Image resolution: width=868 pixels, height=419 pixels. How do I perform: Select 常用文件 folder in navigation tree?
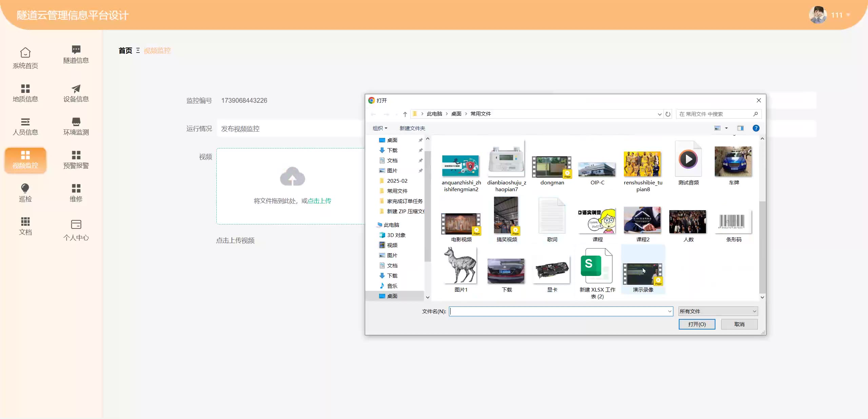point(397,191)
